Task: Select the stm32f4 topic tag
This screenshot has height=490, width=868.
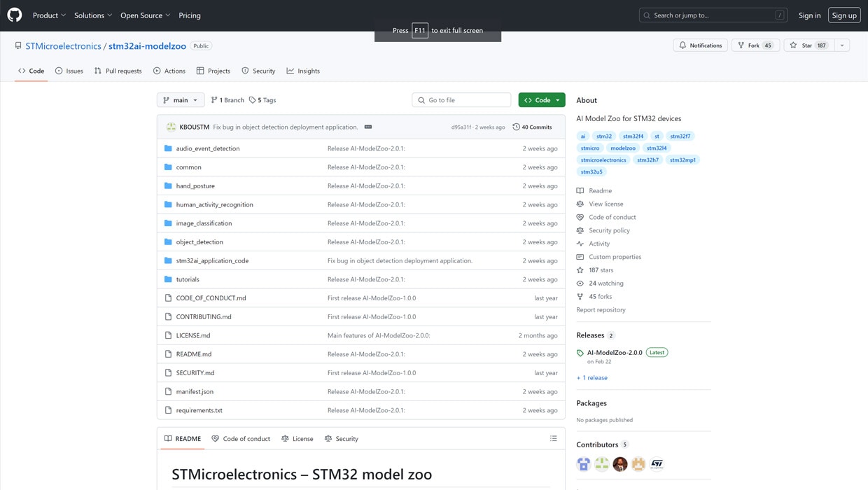Action: pyautogui.click(x=633, y=136)
